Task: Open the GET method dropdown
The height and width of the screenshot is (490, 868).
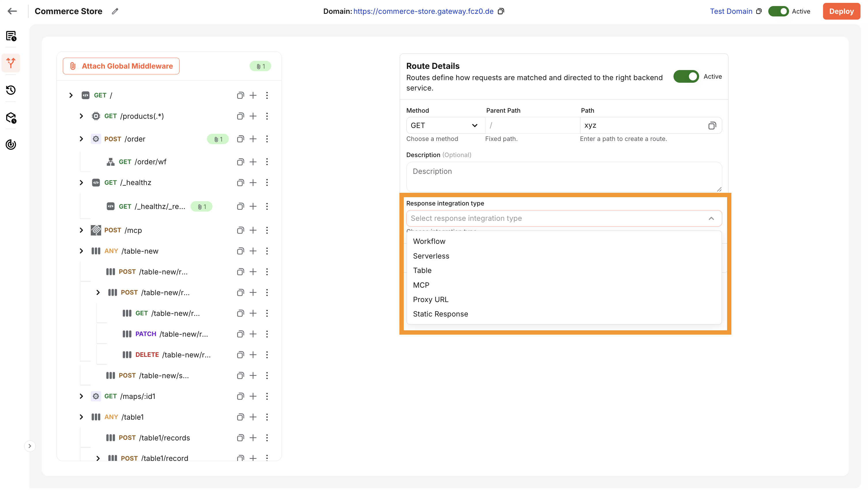Action: 445,125
